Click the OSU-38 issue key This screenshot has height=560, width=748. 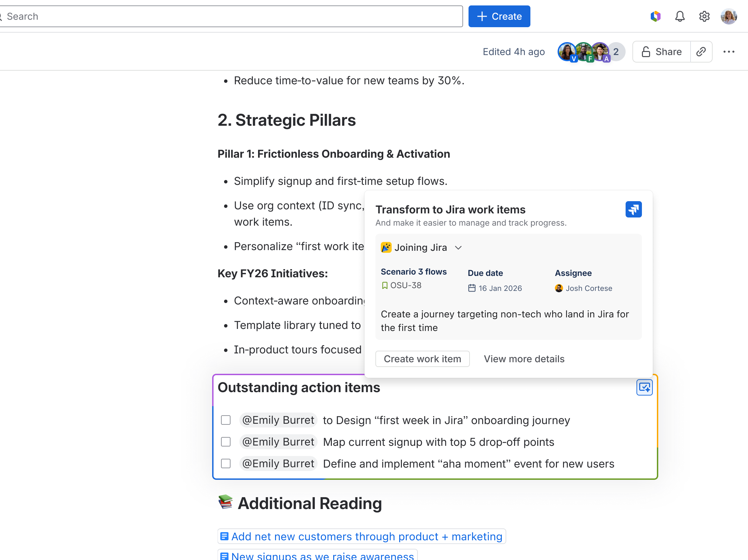[406, 285]
